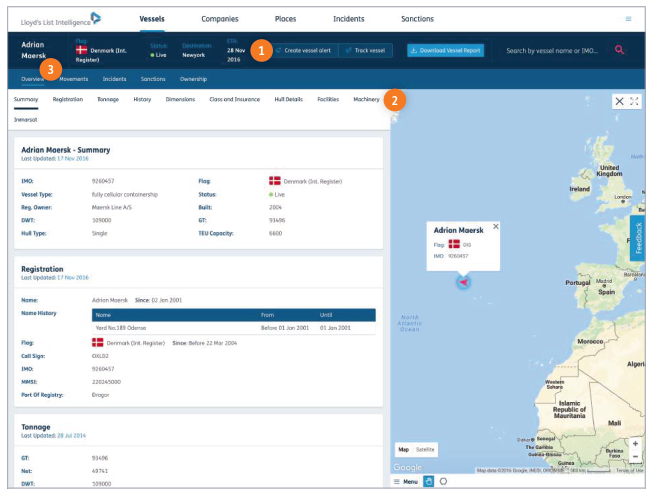
Task: Click the Denmark flag in Registration section
Action: (97, 342)
